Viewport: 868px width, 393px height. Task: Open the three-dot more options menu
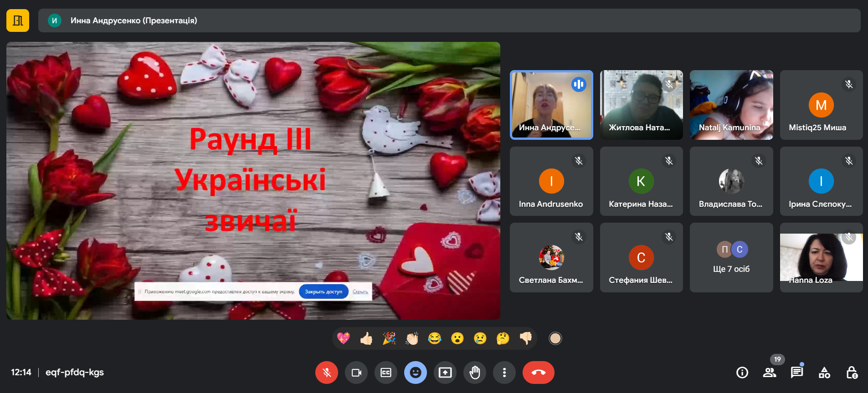[x=504, y=373]
